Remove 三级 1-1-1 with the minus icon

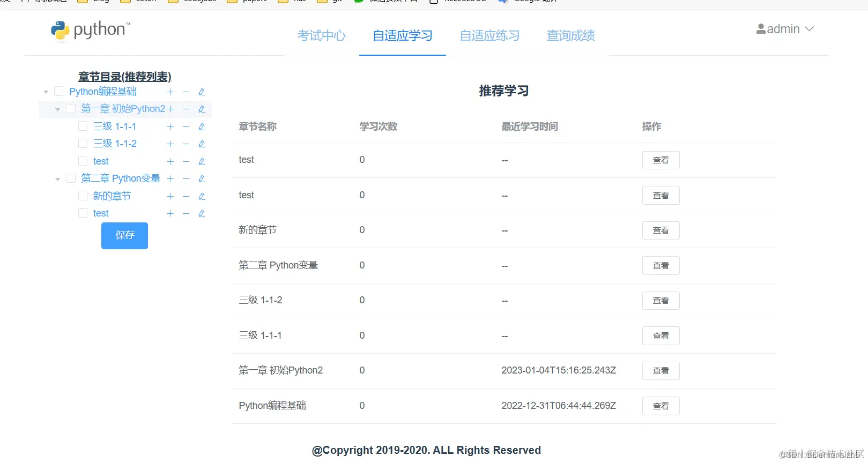click(186, 127)
